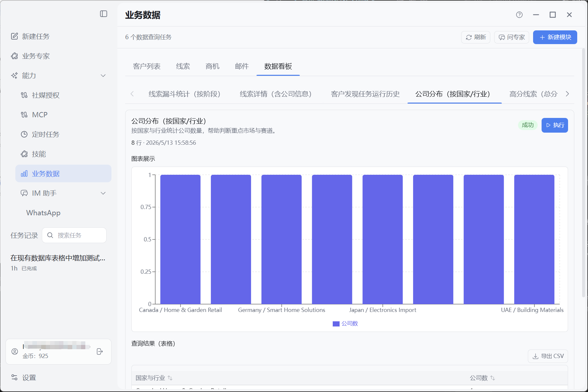Click the 新建任务 edit icon
588x392 pixels.
tap(14, 36)
